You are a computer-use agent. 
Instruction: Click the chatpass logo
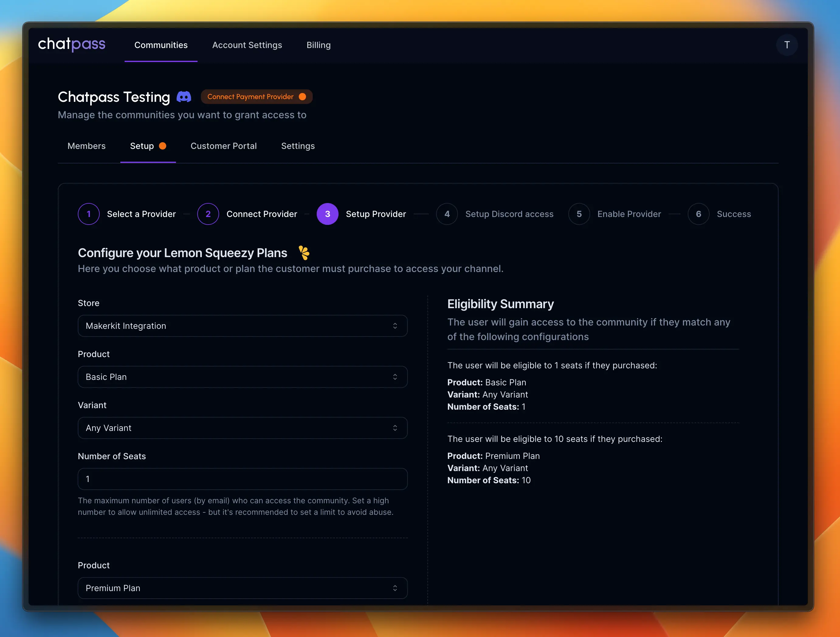click(x=71, y=44)
